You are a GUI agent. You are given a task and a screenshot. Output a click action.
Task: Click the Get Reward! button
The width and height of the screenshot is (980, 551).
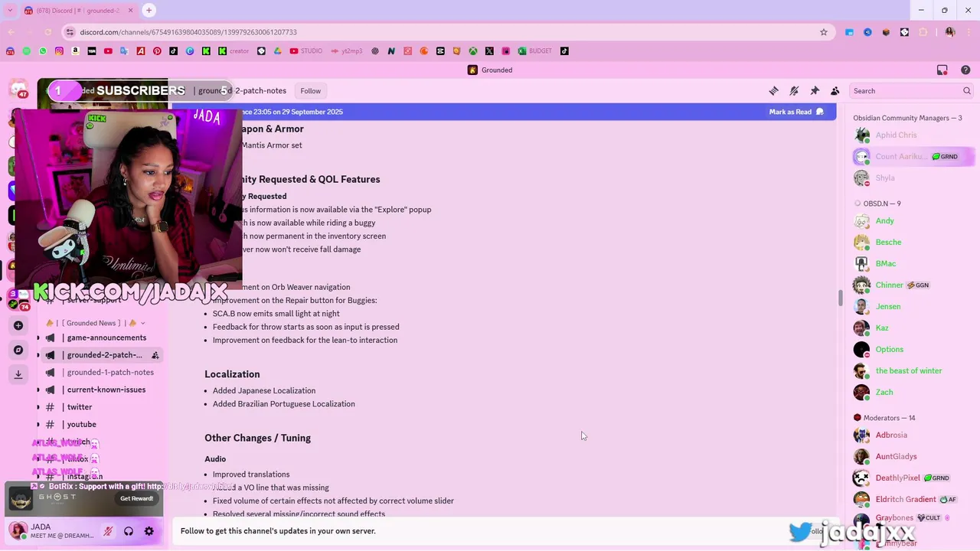136,498
